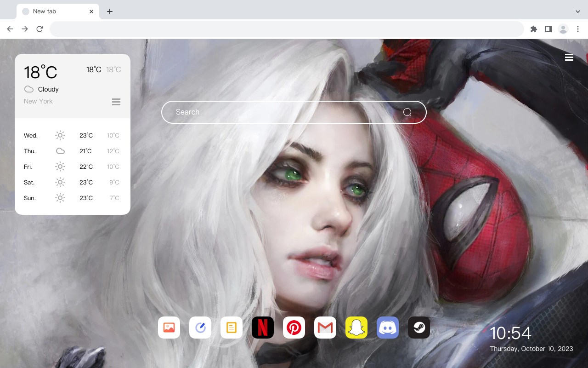
Task: Open the Snapchat shortcut
Action: click(x=356, y=328)
